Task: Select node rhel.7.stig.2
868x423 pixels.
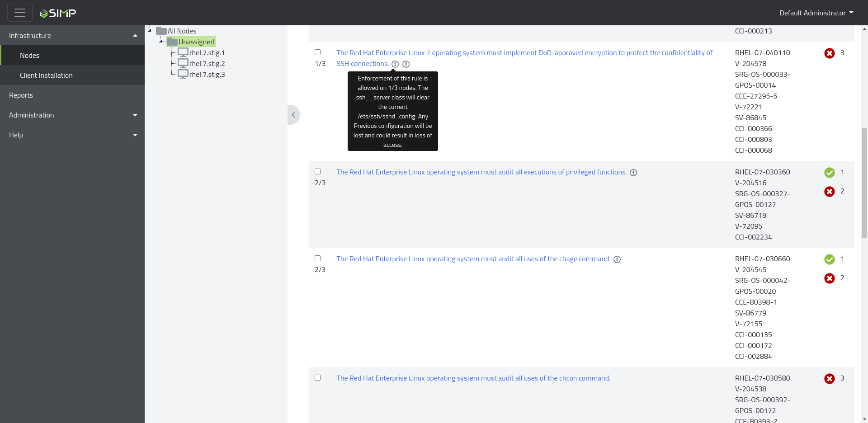Action: coord(207,63)
